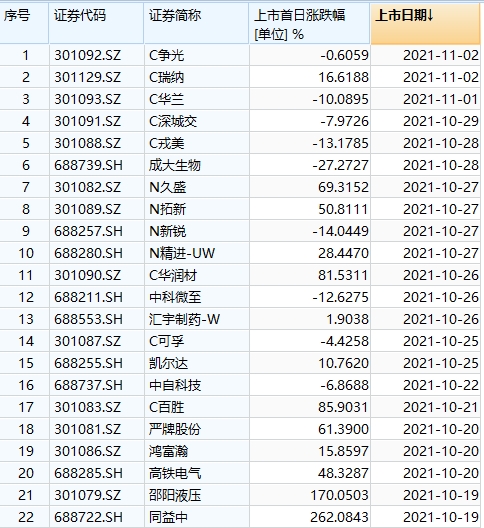Select stock code 688255.SH cell
This screenshot has width=484, height=528.
(96, 363)
